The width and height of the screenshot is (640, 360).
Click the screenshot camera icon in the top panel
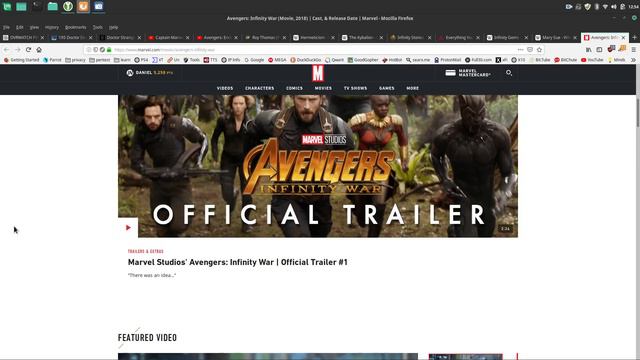98,6
